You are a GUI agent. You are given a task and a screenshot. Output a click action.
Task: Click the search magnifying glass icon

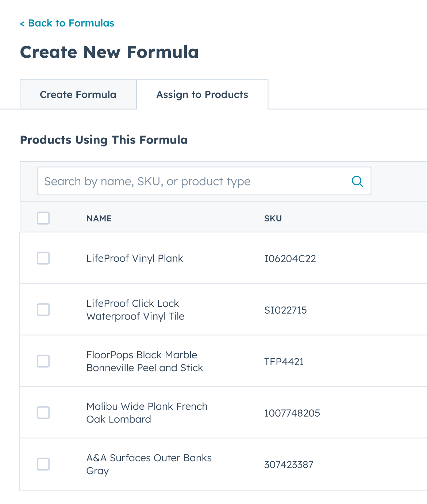(357, 181)
